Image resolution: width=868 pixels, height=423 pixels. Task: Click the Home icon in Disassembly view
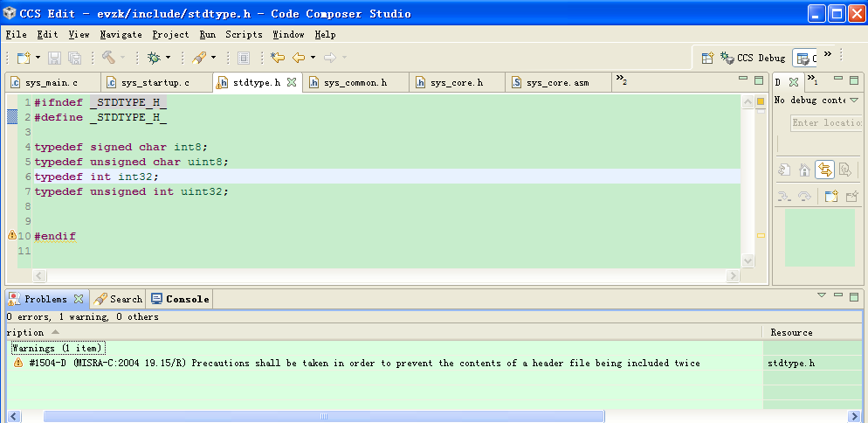[804, 170]
